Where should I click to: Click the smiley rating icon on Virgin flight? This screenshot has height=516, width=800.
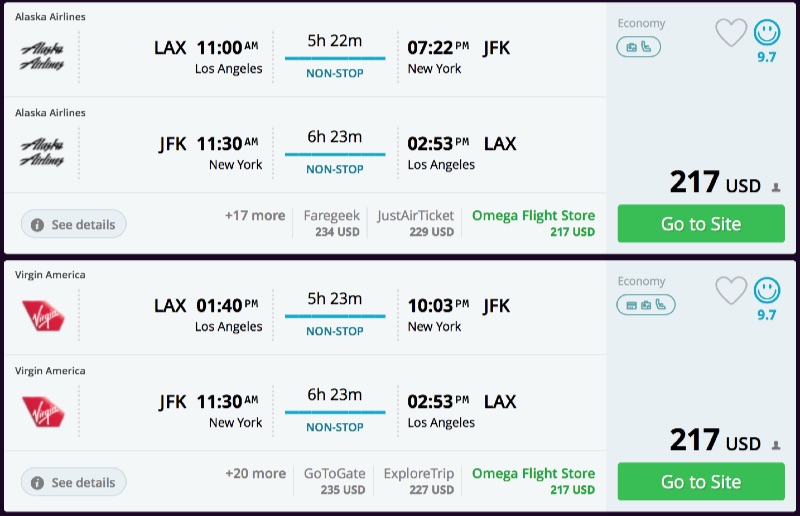tap(767, 291)
